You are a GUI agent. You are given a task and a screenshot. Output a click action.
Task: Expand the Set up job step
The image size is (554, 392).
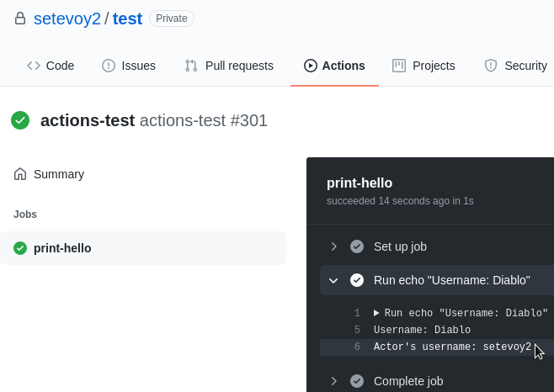click(x=334, y=246)
